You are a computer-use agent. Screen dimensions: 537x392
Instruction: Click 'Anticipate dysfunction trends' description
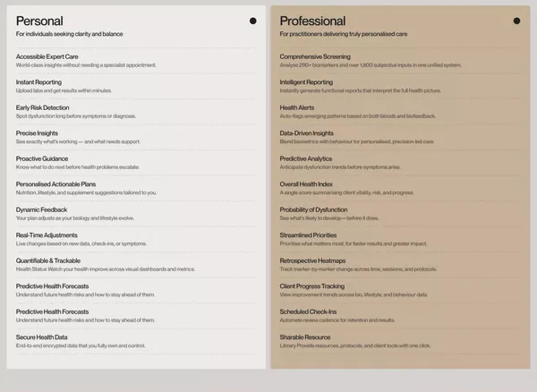tap(340, 167)
